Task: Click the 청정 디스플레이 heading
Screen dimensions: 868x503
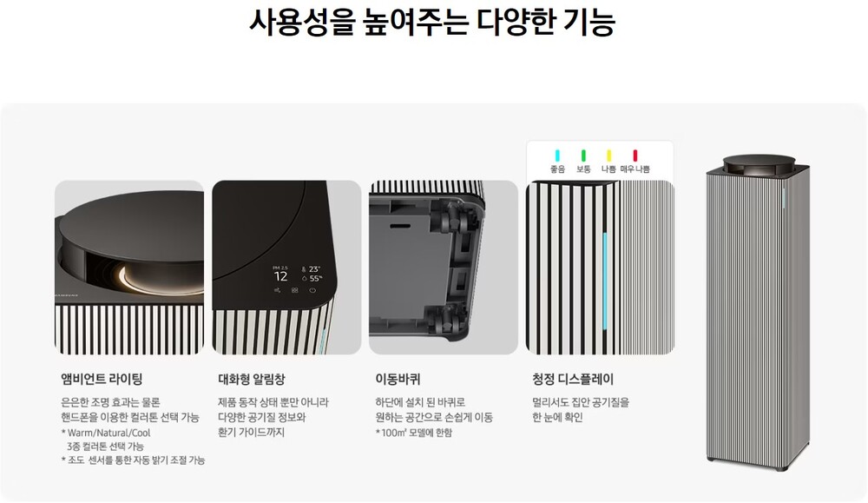Action: [573, 380]
